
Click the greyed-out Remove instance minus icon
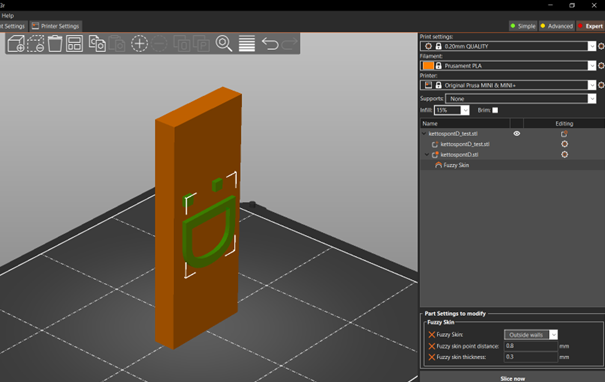159,43
